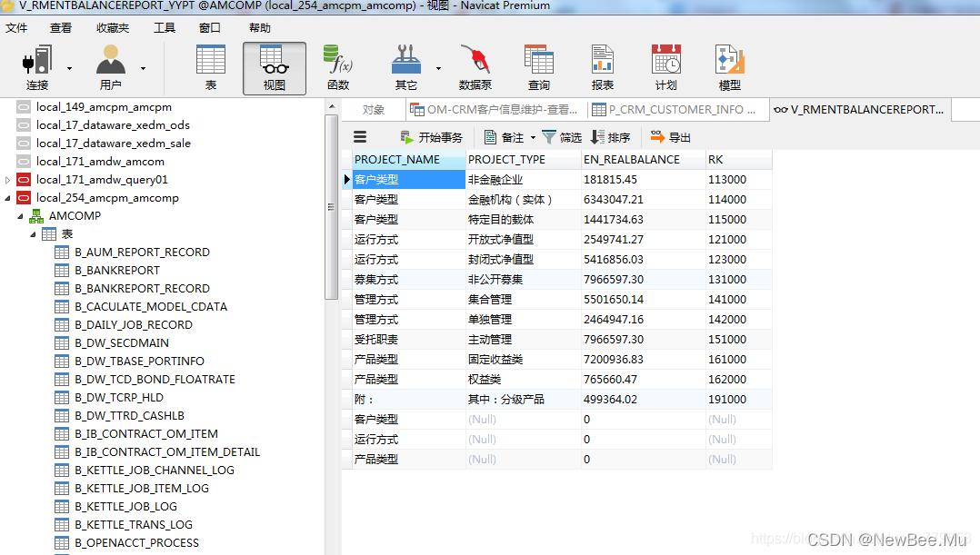Viewport: 980px width, 555px height.
Task: Click the 备注 memo button
Action: [504, 137]
